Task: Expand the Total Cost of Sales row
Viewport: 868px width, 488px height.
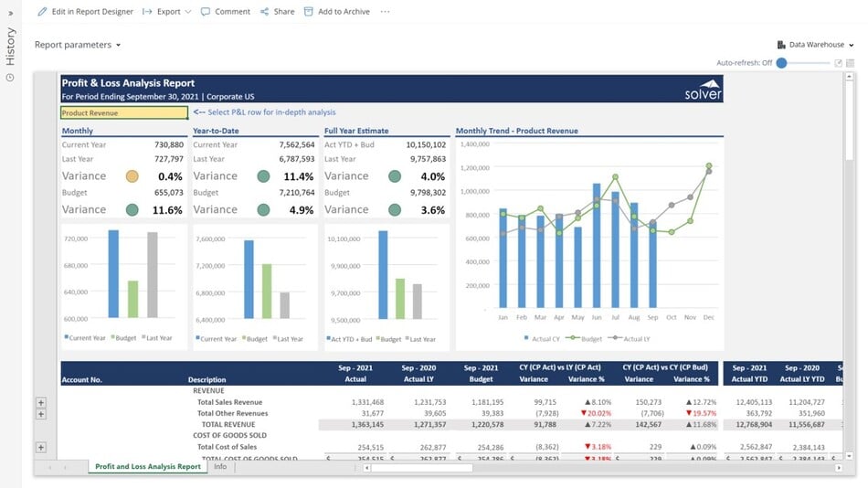Action: click(x=40, y=447)
